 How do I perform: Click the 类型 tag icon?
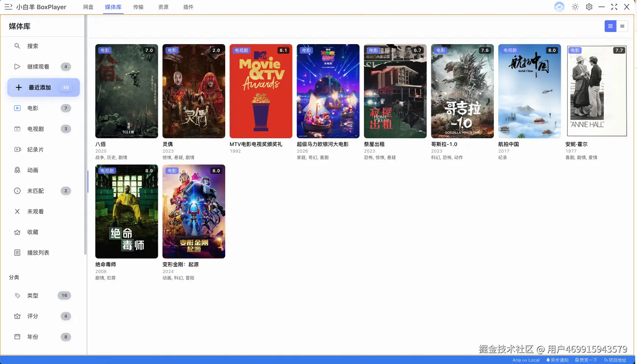coord(17,296)
